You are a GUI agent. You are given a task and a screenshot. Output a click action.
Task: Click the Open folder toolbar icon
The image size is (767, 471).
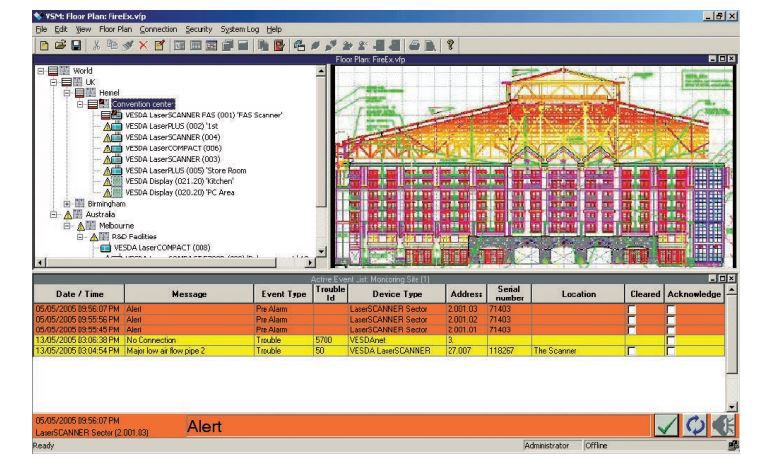click(60, 45)
